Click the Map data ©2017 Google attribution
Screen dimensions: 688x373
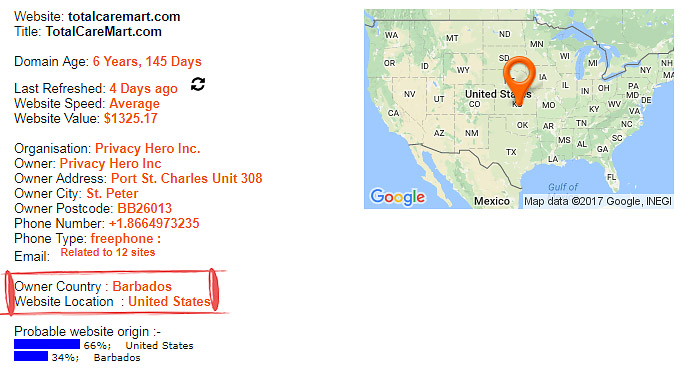coord(598,201)
